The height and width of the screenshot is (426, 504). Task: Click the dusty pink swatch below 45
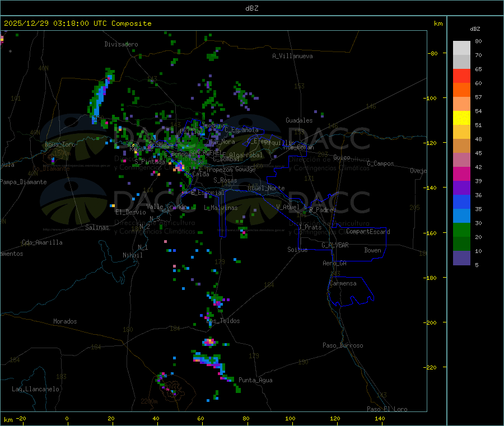(461, 160)
